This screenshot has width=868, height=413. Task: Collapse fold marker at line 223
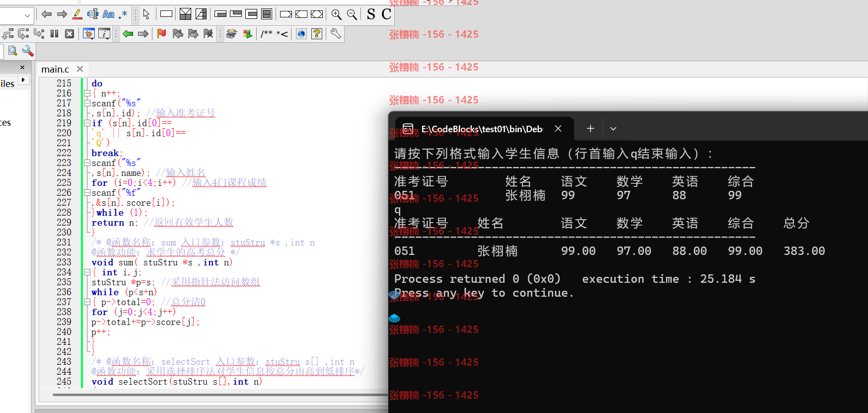tap(87, 163)
